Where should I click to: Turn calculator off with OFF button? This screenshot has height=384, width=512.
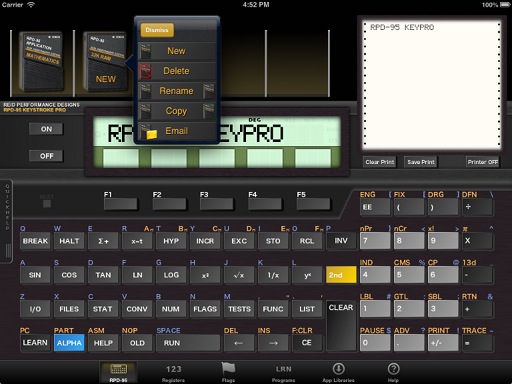[46, 156]
